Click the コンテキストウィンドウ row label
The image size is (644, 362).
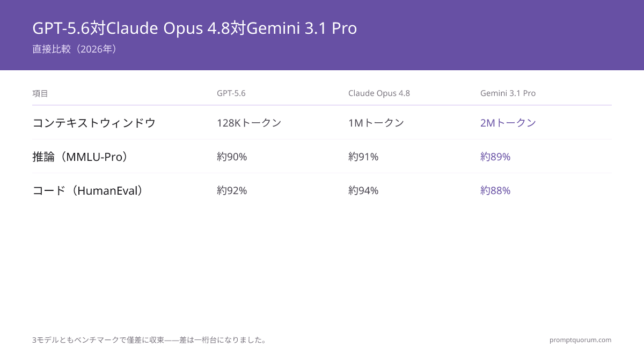click(94, 123)
